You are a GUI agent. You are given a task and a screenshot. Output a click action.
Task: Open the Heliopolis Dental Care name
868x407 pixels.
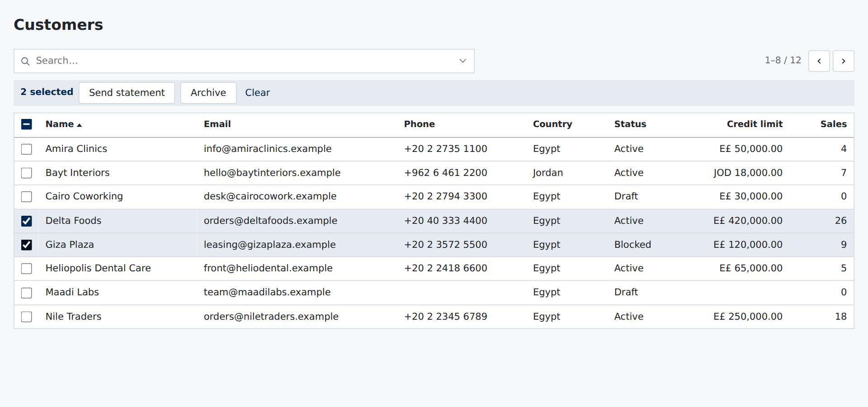coord(98,268)
